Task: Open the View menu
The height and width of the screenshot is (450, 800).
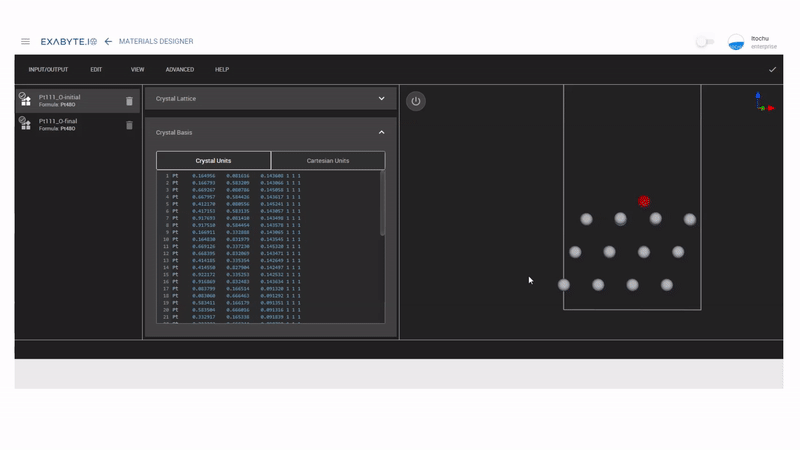Action: pos(137,69)
